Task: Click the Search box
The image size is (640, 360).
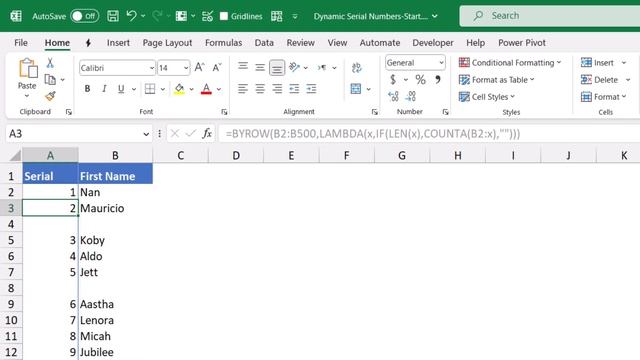Action: 549,16
